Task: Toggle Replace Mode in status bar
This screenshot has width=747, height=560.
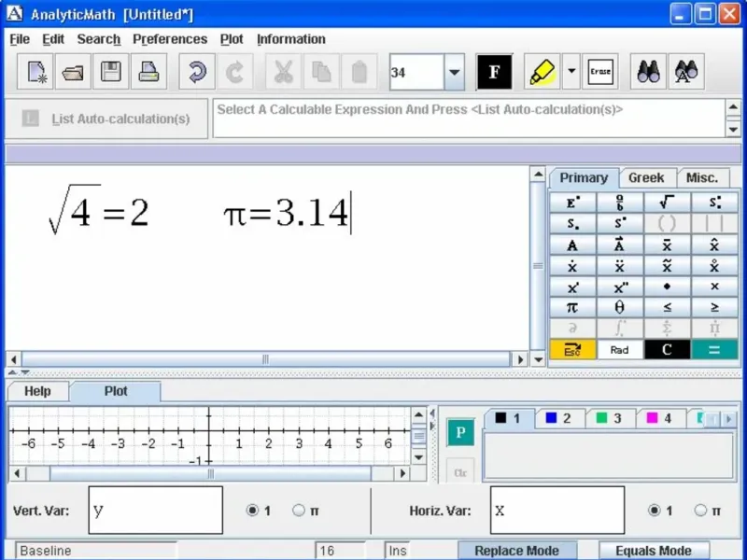Action: (517, 551)
